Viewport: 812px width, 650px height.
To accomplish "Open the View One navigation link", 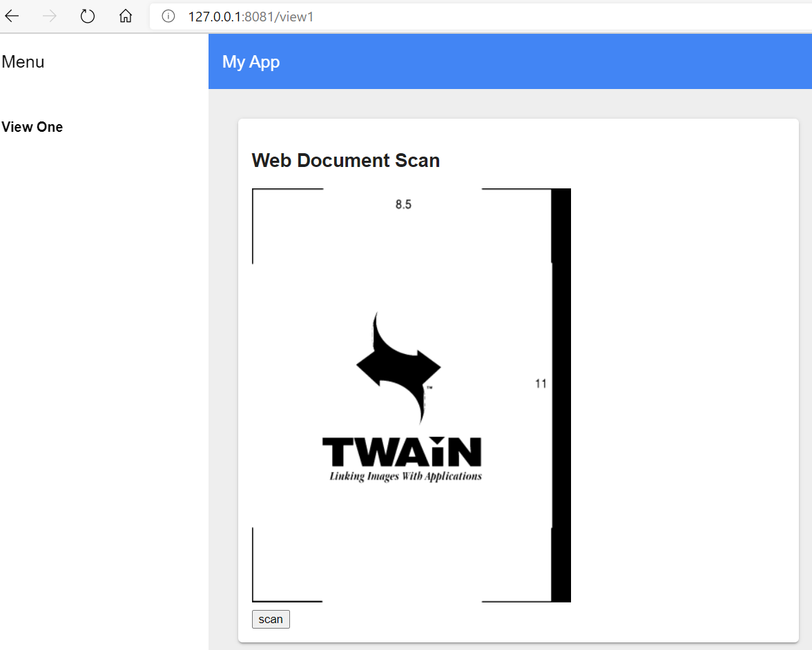I will pyautogui.click(x=32, y=127).
